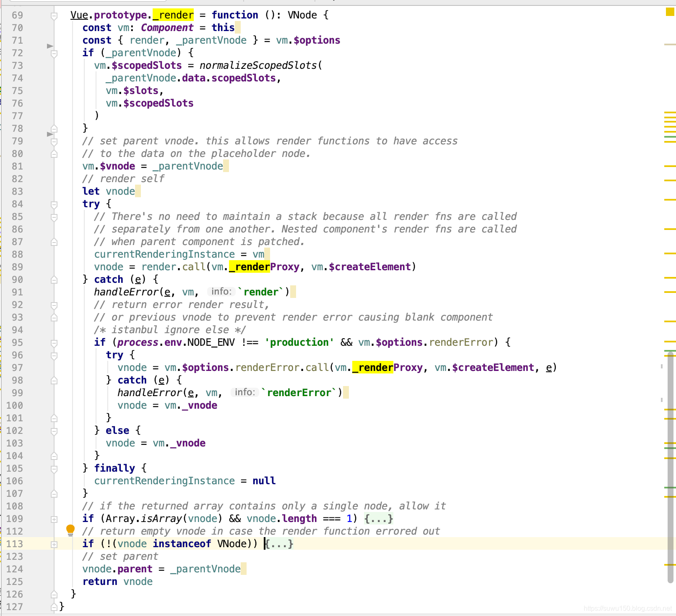Collapse the catch (e) block at line 90
Screen dimensions: 676x616
click(54, 280)
